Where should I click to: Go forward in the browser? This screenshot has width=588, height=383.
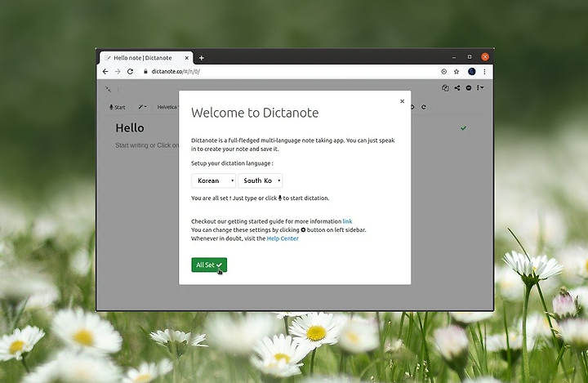pos(118,71)
